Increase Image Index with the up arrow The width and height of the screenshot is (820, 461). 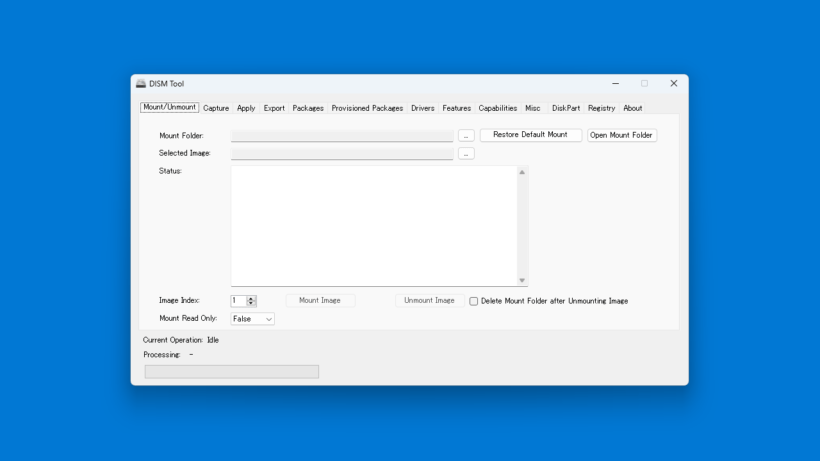pos(251,298)
